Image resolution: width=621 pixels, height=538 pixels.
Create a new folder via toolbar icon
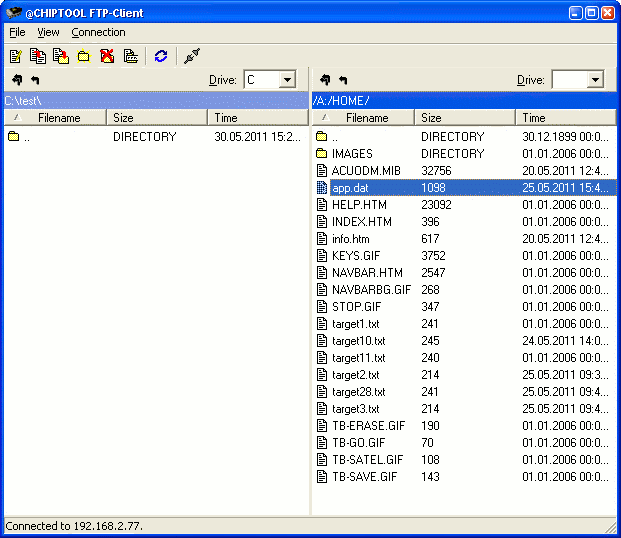(x=83, y=57)
